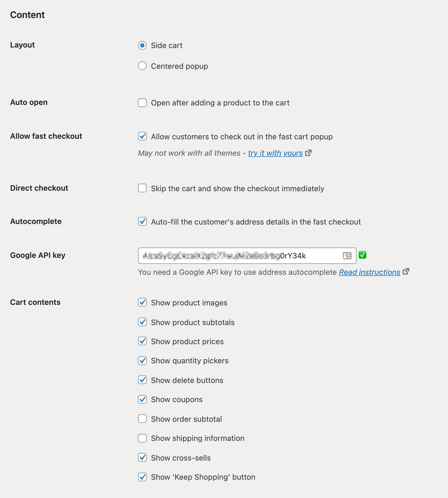Viewport: 448px width, 498px height.
Task: Uncheck 'Show quantity pickers'
Action: (142, 361)
